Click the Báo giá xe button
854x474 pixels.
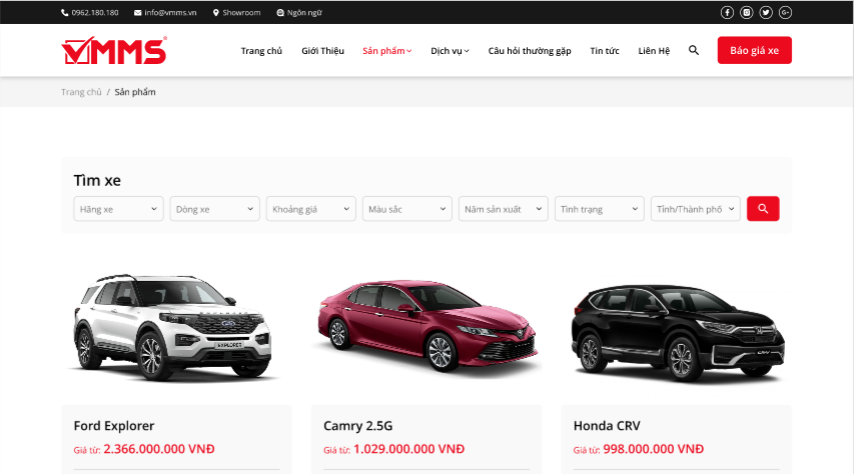[x=754, y=50]
